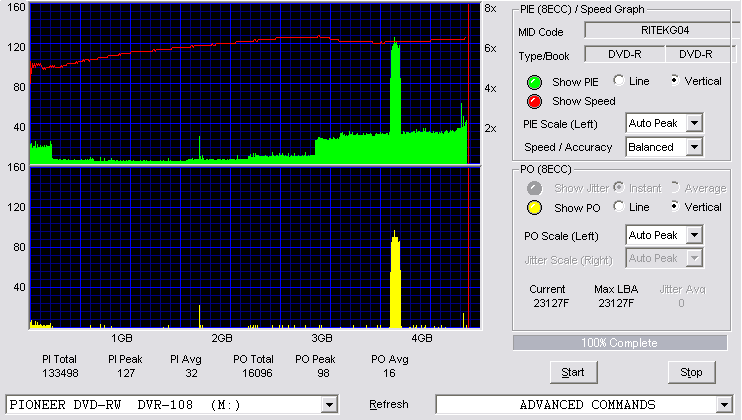The image size is (742, 420).
Task: Expand the Pioneer DVR-108 drive selector
Action: [329, 405]
